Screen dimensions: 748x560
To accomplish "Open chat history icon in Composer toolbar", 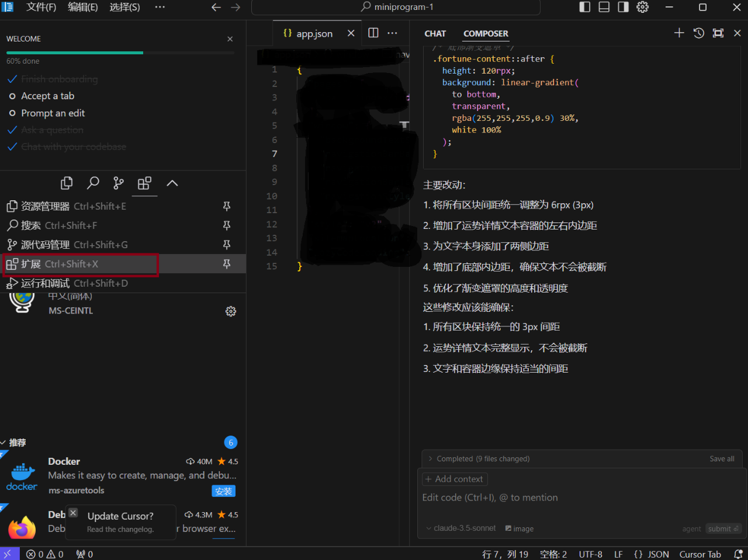I will [698, 33].
